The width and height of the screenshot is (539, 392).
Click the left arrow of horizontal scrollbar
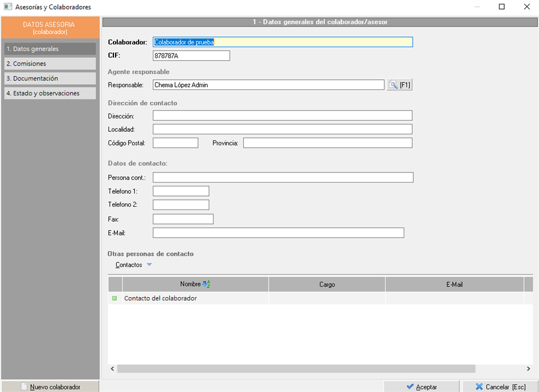click(112, 369)
